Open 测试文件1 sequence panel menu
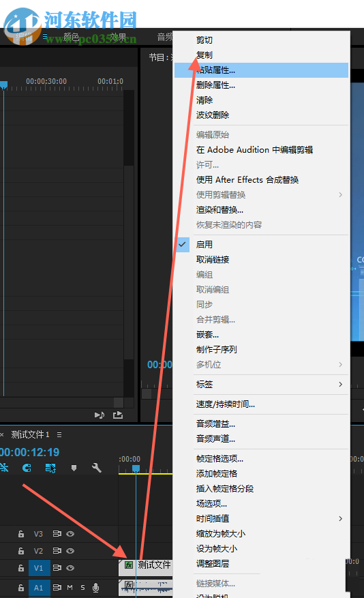This screenshot has width=364, height=598. click(x=59, y=435)
